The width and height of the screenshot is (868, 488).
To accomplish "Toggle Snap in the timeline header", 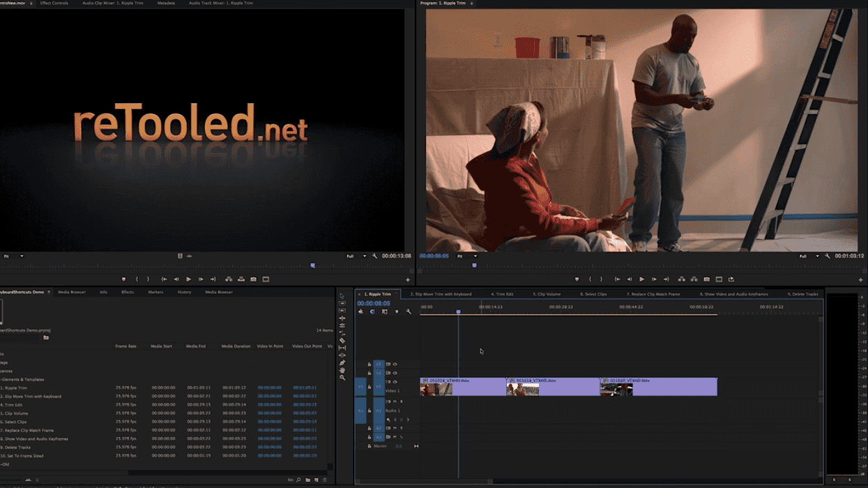I will point(372,312).
